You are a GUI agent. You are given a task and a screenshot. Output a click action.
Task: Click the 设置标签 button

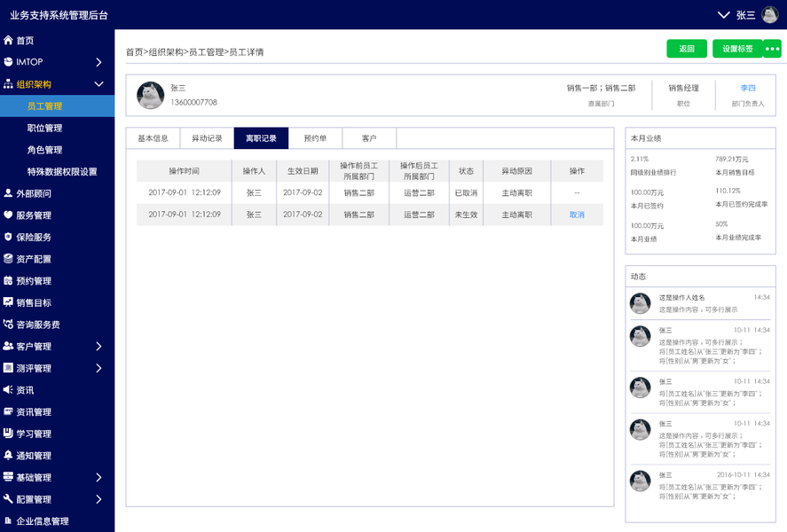[737, 49]
